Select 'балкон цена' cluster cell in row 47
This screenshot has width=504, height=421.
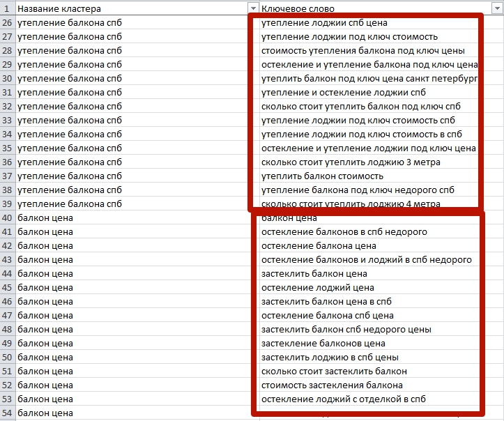pos(137,315)
